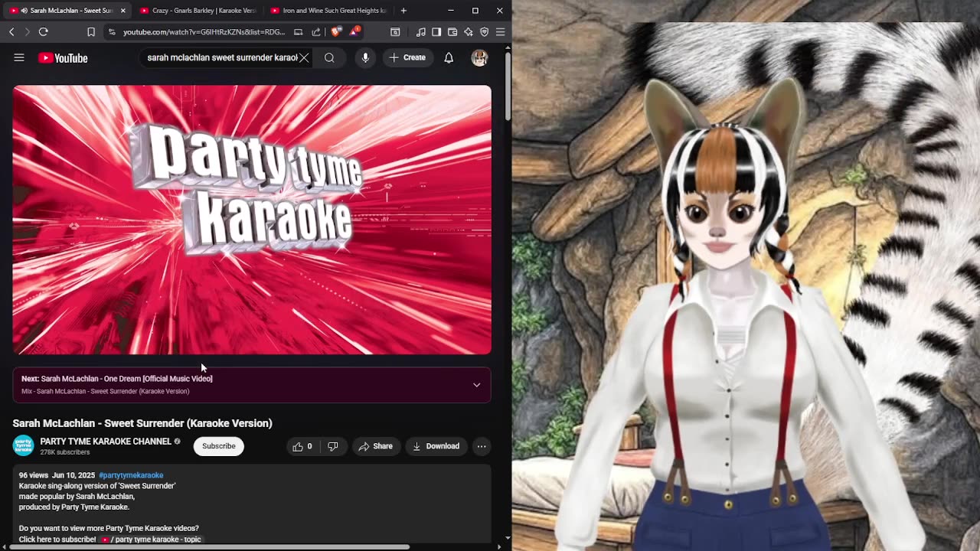Expand the Next up mix playlist panel

[x=476, y=385]
